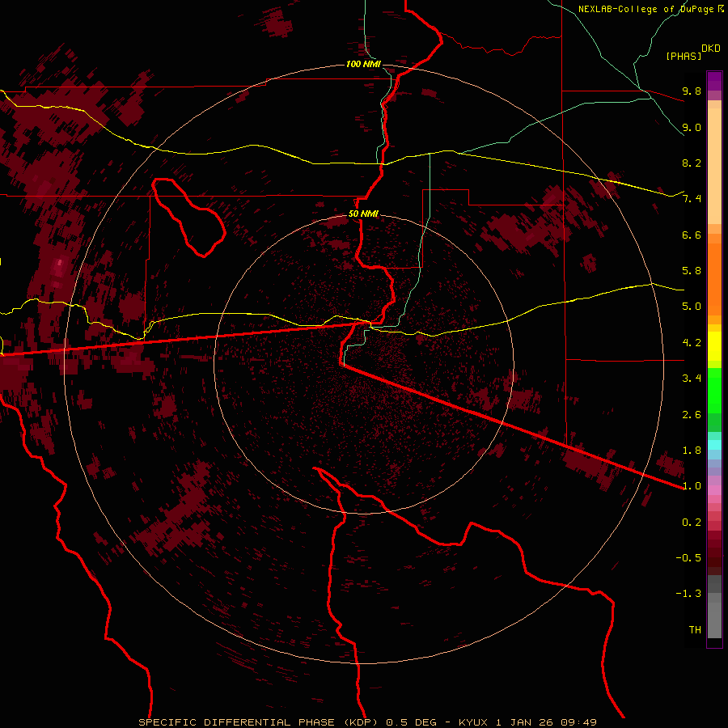Click the NEXLAB-College of DuPage label
This screenshot has width=728, height=728.
coord(645,9)
